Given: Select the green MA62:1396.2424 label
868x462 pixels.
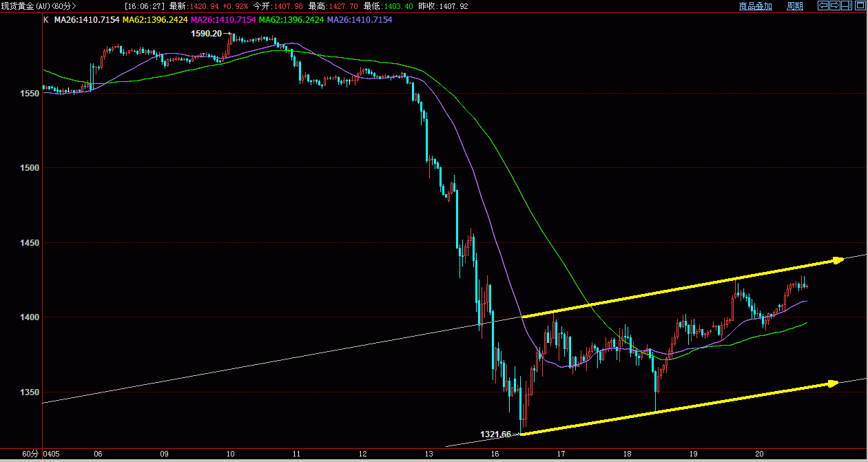Looking at the screenshot, I should tap(291, 20).
